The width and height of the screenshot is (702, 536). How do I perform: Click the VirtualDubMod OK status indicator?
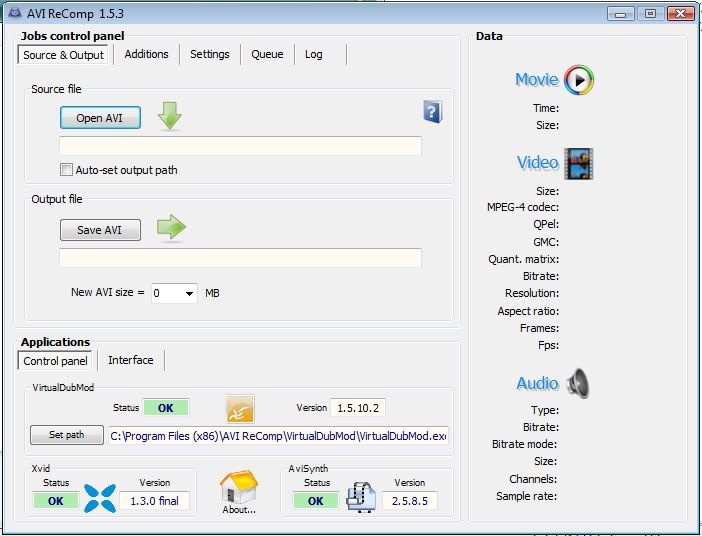coord(166,408)
